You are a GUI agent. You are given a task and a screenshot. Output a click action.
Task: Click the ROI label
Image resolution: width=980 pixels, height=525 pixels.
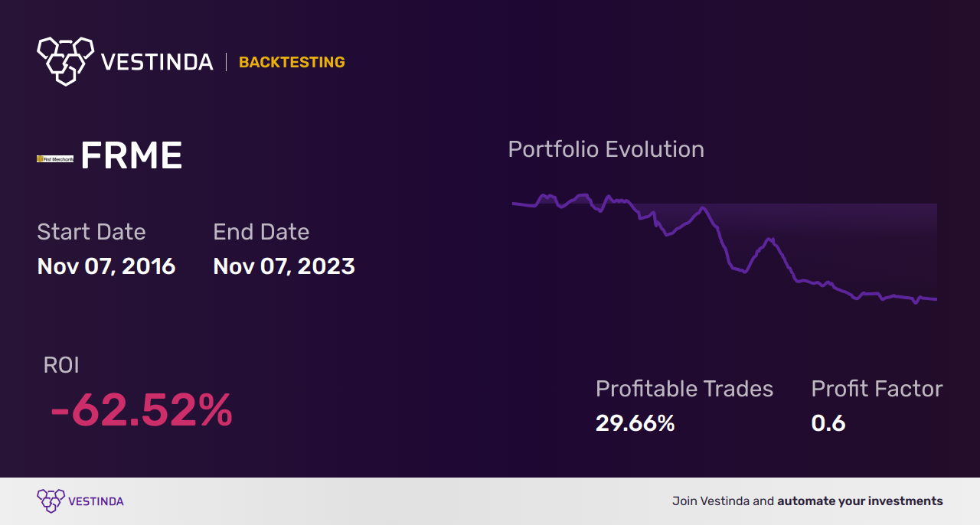61,366
